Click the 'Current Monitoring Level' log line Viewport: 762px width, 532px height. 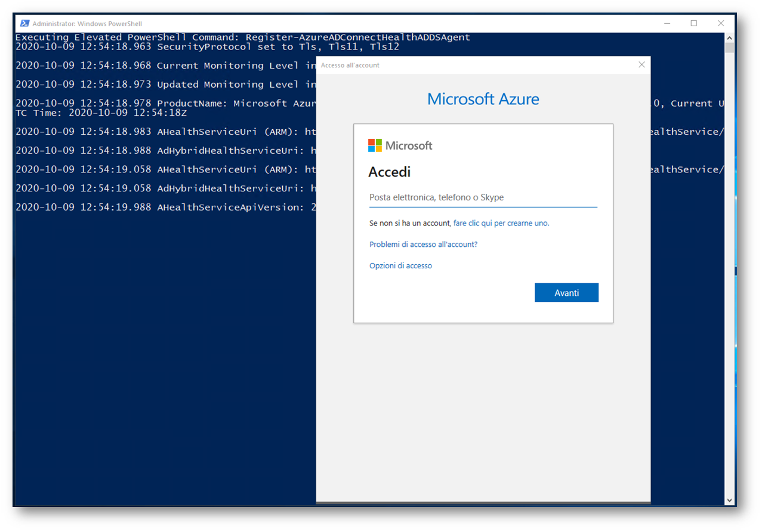click(166, 66)
